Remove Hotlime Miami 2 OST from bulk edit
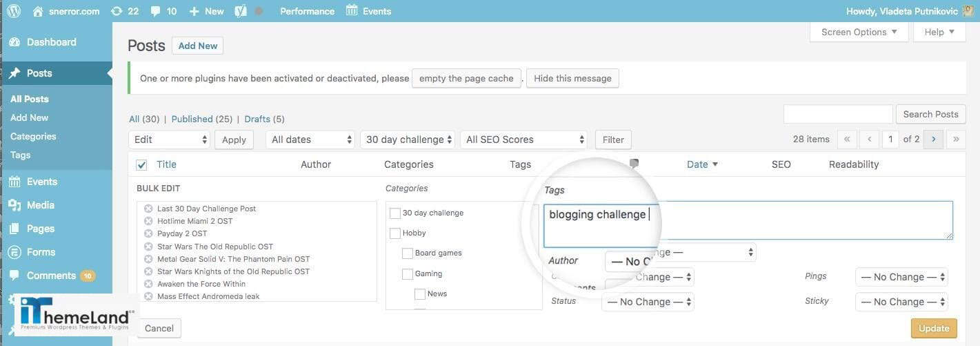 click(x=148, y=221)
